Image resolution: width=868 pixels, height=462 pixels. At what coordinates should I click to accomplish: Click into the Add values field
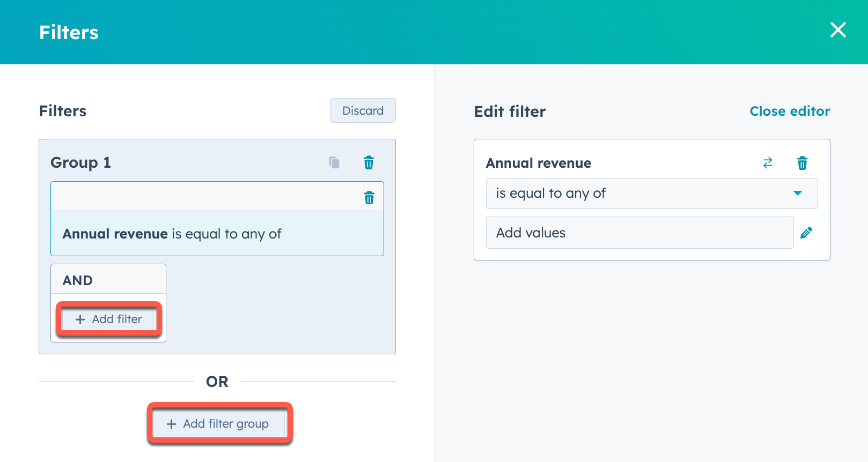coord(639,233)
